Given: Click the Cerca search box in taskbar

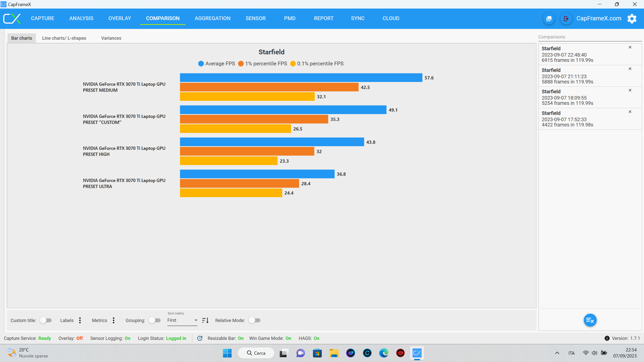Looking at the screenshot, I should [256, 353].
